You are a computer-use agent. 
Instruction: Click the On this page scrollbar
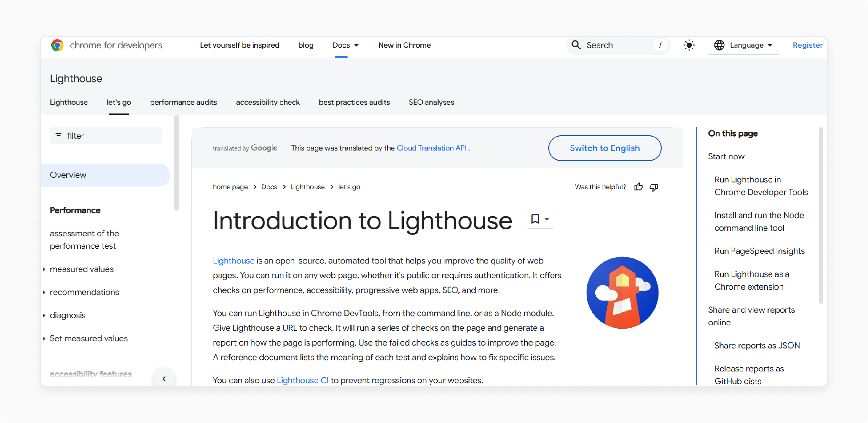coord(821,216)
